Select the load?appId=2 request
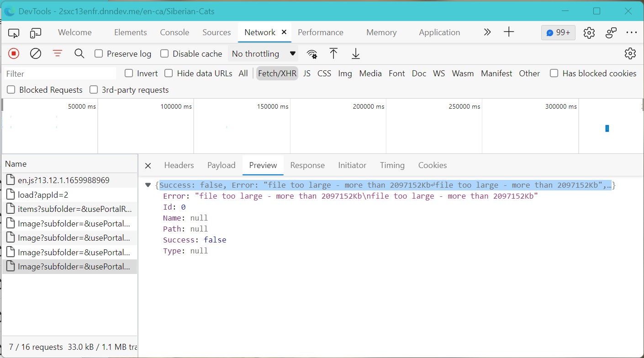Image resolution: width=644 pixels, height=358 pixels. 44,194
